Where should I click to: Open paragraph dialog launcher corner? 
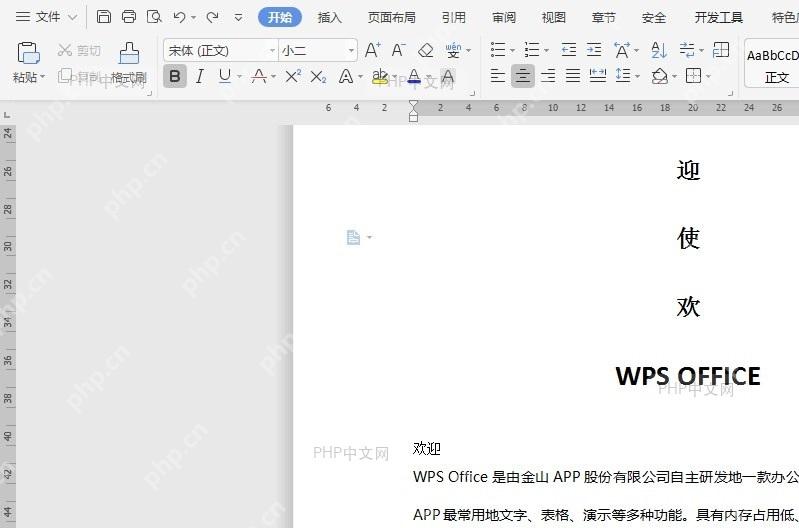pos(730,93)
